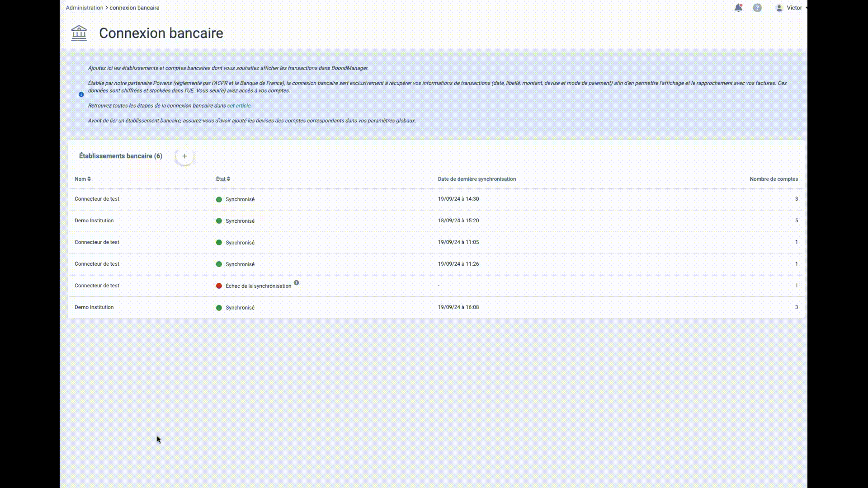Open Connecteur de test with 3 accounts
Viewport: 868px width, 488px height.
97,199
